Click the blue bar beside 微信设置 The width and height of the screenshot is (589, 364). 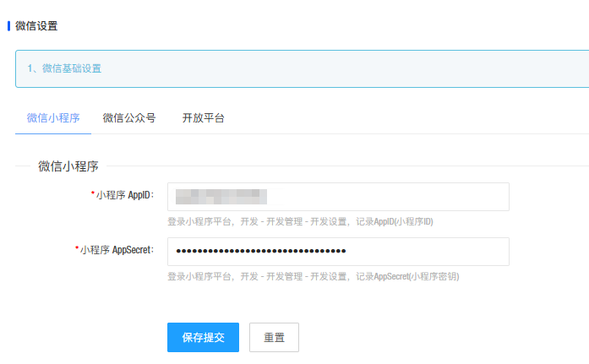tap(8, 26)
